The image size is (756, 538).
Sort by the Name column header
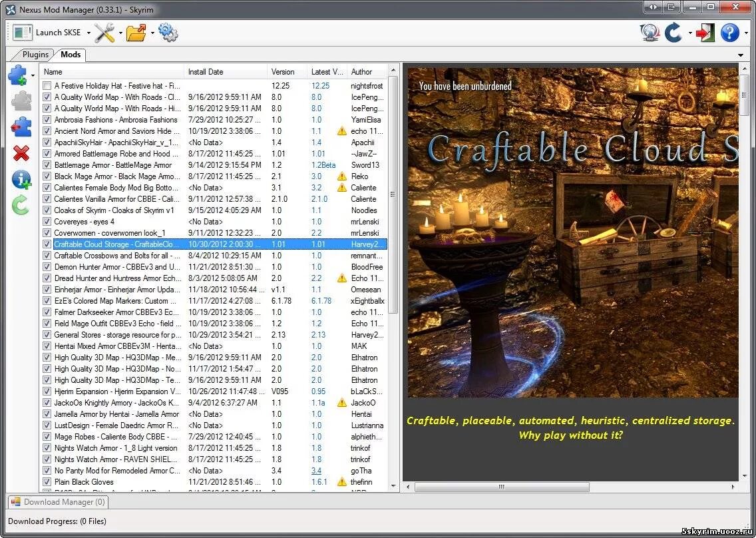(x=112, y=71)
